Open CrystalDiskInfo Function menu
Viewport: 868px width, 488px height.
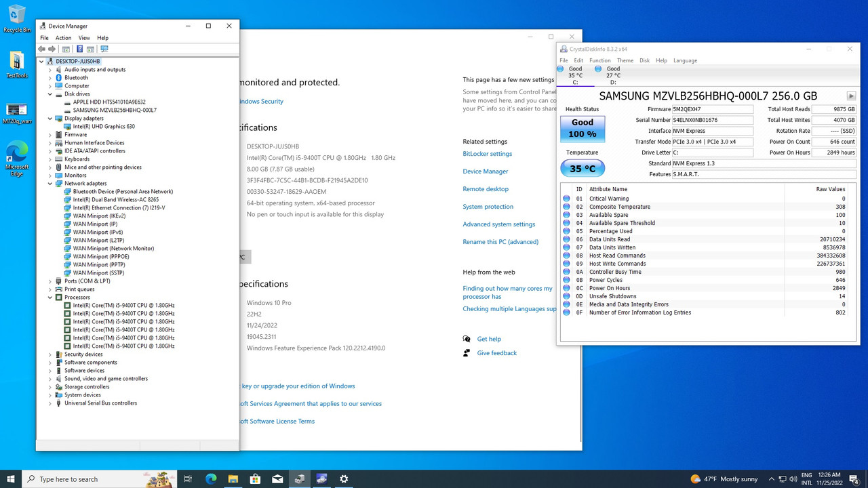click(x=599, y=60)
